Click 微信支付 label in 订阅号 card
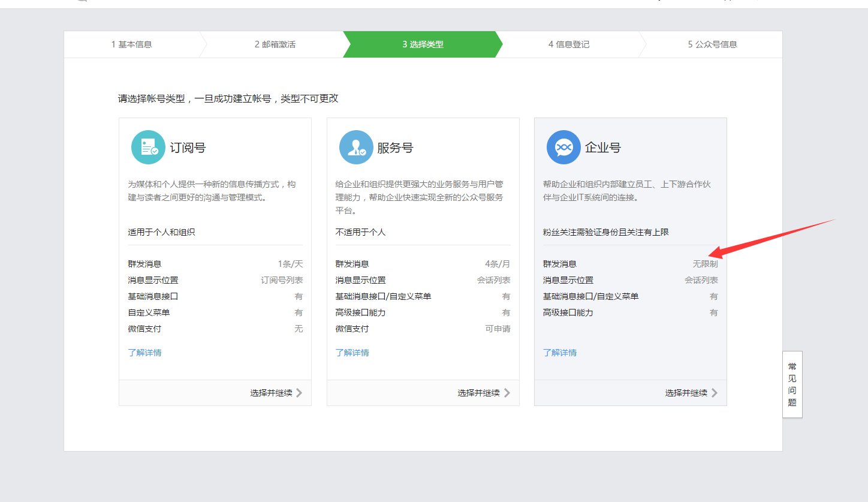Viewport: 868px width, 502px height. pyautogui.click(x=144, y=329)
